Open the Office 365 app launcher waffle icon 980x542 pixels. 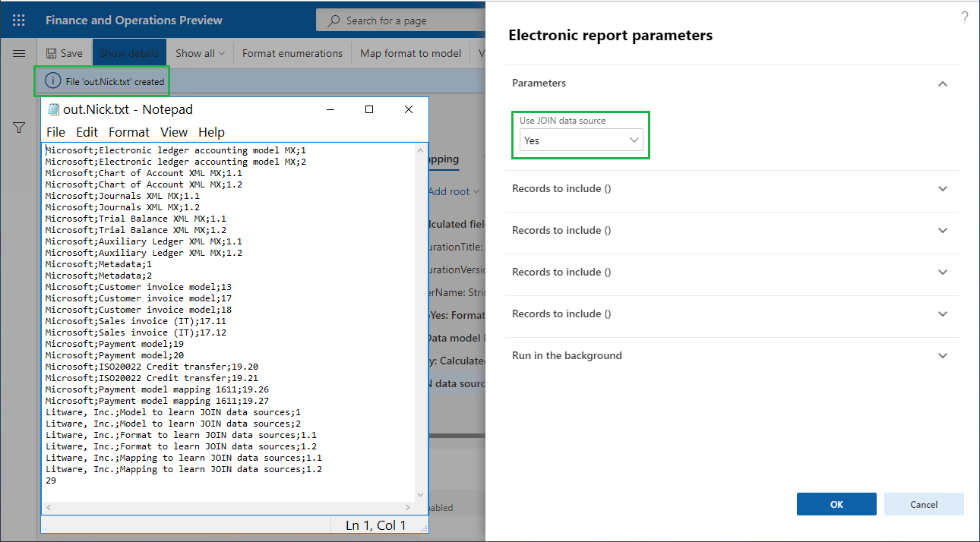point(18,19)
